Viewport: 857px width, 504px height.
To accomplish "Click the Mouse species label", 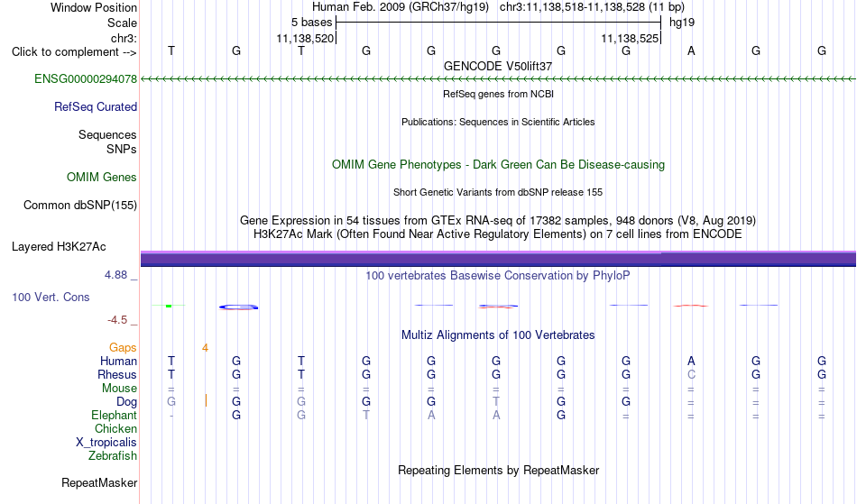I will (x=119, y=388).
